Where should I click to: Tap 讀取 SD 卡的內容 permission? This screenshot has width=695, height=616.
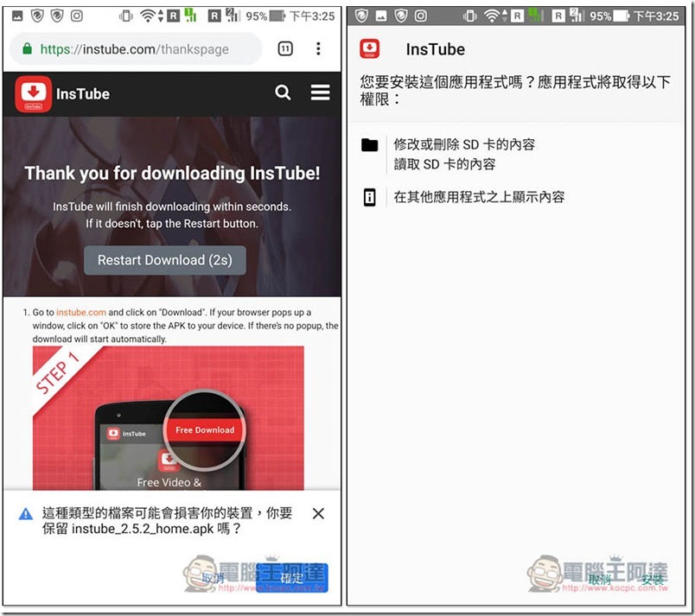444,164
